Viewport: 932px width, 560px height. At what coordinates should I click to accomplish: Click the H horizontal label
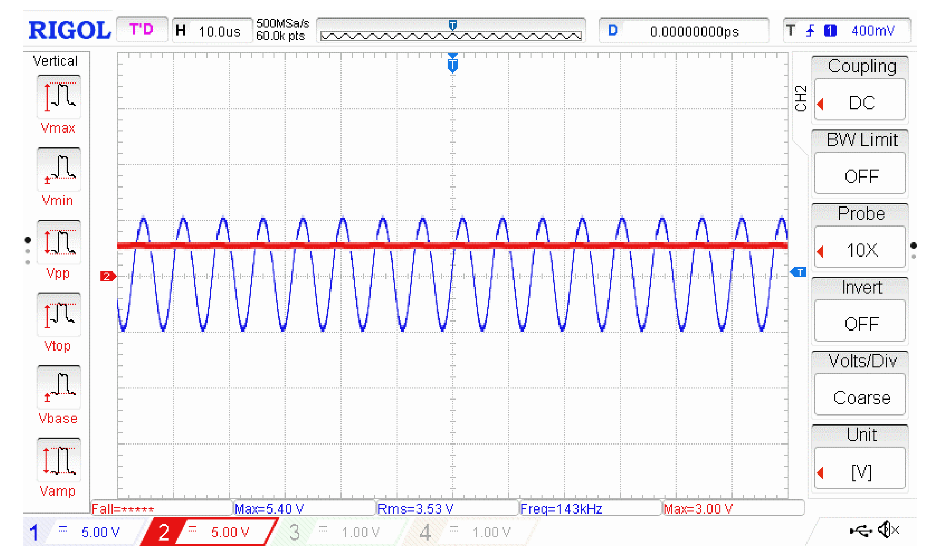tap(181, 30)
